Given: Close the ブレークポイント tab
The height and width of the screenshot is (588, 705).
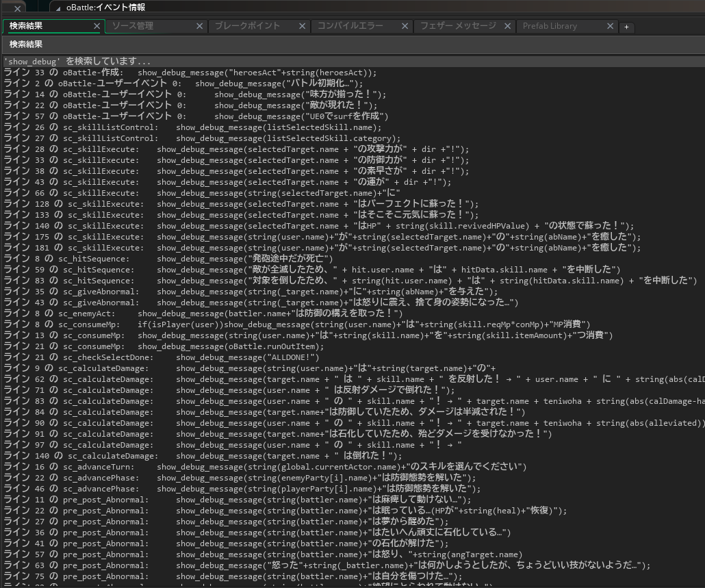Looking at the screenshot, I should pyautogui.click(x=302, y=26).
